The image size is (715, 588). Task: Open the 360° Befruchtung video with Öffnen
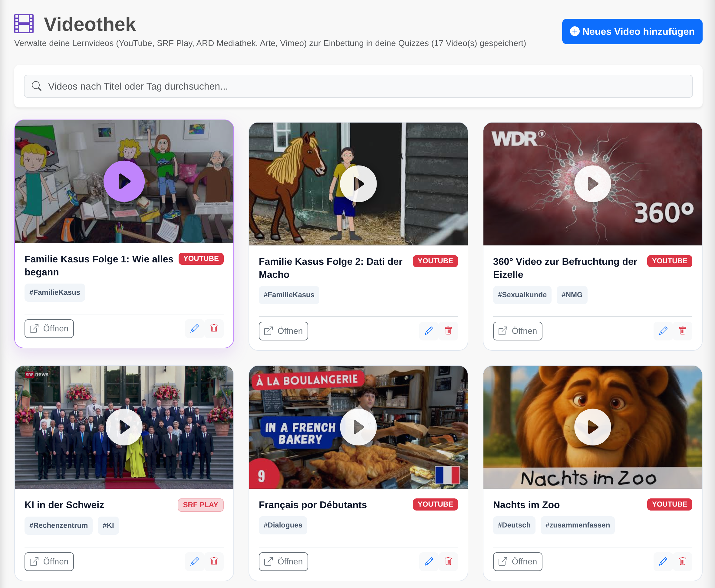[517, 331]
